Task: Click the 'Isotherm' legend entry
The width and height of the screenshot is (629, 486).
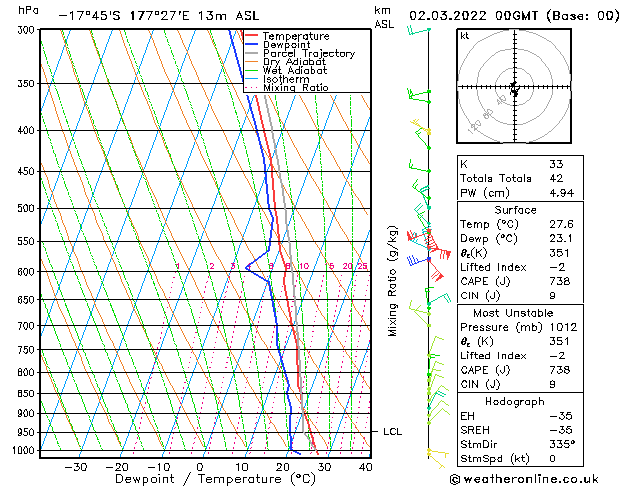Action: coord(278,79)
